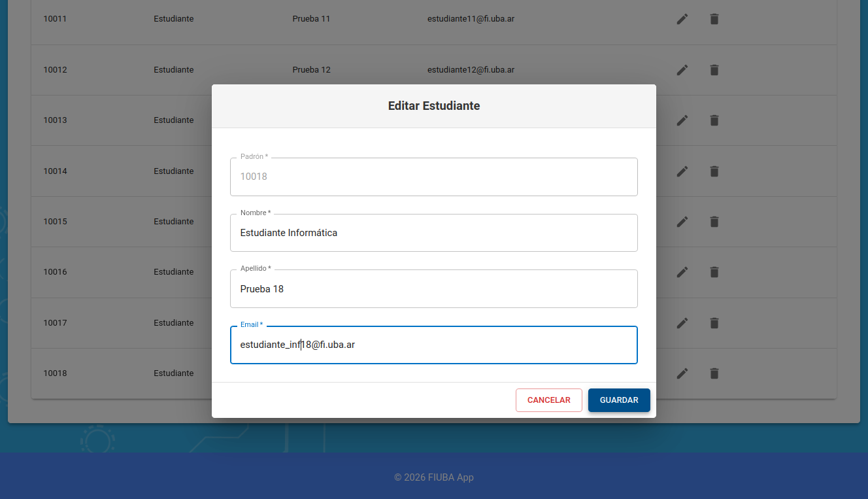Click the trash icon for student 10013
The height and width of the screenshot is (499, 868).
coord(714,120)
